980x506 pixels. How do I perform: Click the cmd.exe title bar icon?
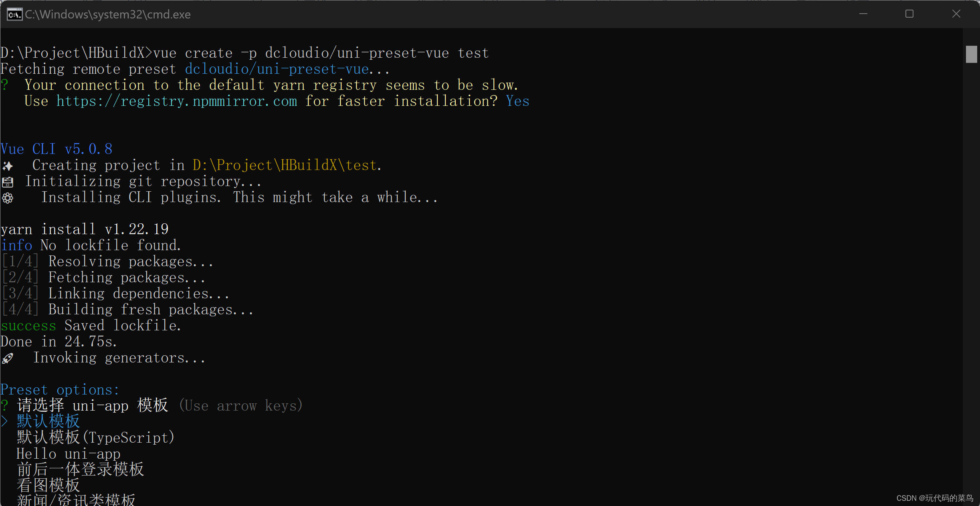click(x=14, y=14)
